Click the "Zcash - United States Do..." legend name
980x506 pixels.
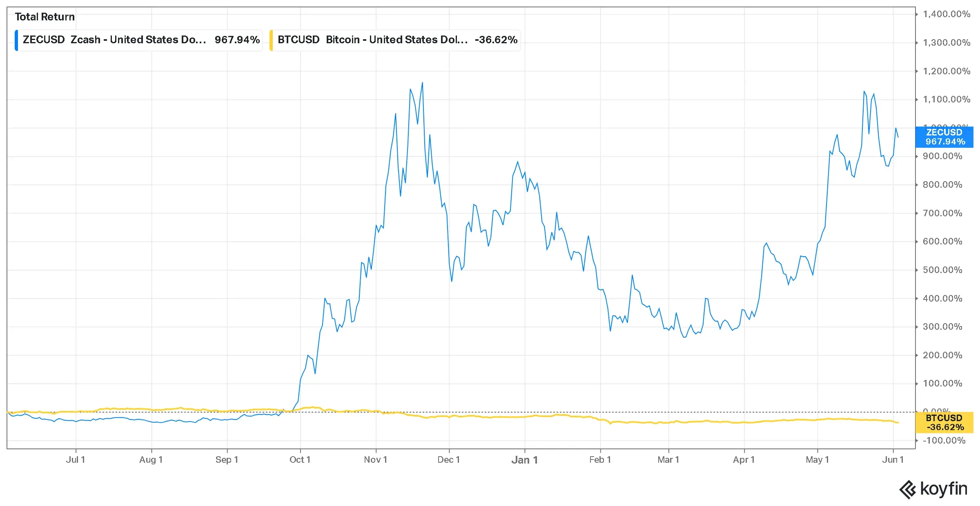[138, 40]
